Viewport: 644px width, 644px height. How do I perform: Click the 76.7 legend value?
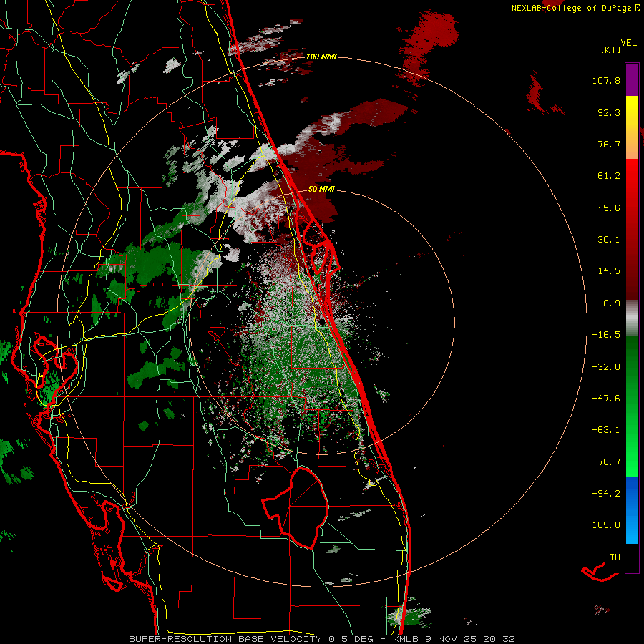(x=609, y=144)
